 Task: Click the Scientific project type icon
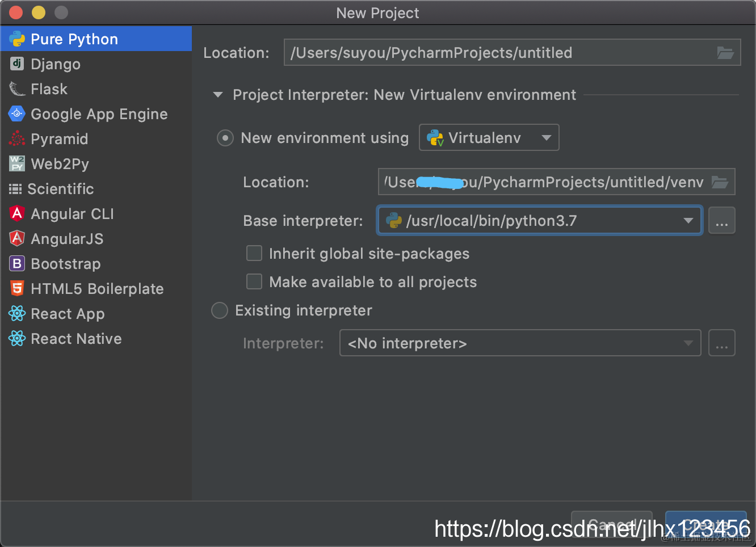(x=15, y=189)
